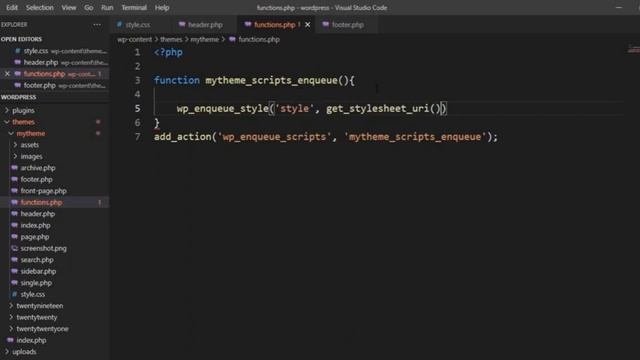Click wp-content in the breadcrumb
640x360 pixels.
pos(134,40)
